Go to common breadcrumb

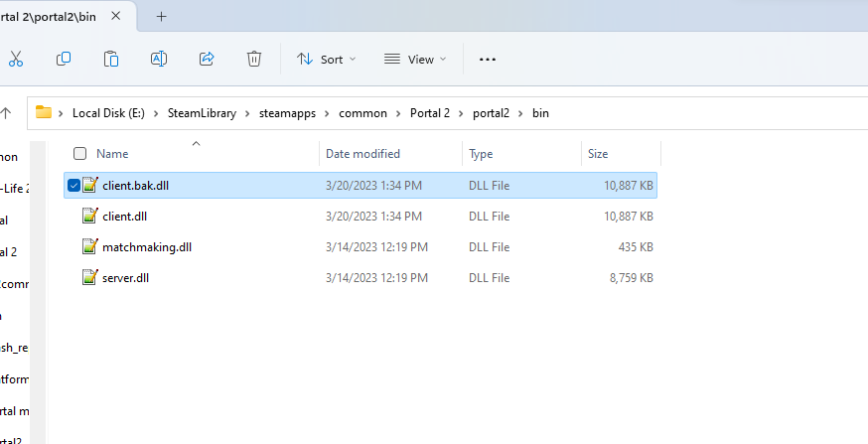click(362, 113)
